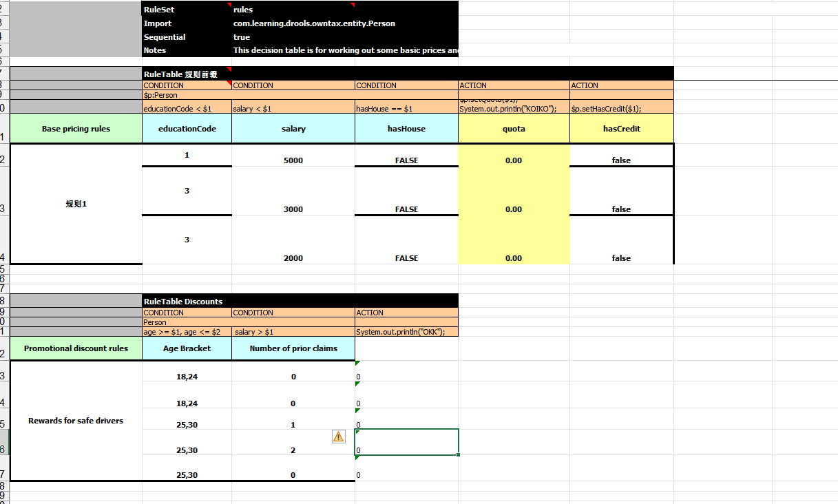Screen dimensions: 838x504
Task: Select the CONDITION cell above 'hasHouse == $1'
Action: 406,85
